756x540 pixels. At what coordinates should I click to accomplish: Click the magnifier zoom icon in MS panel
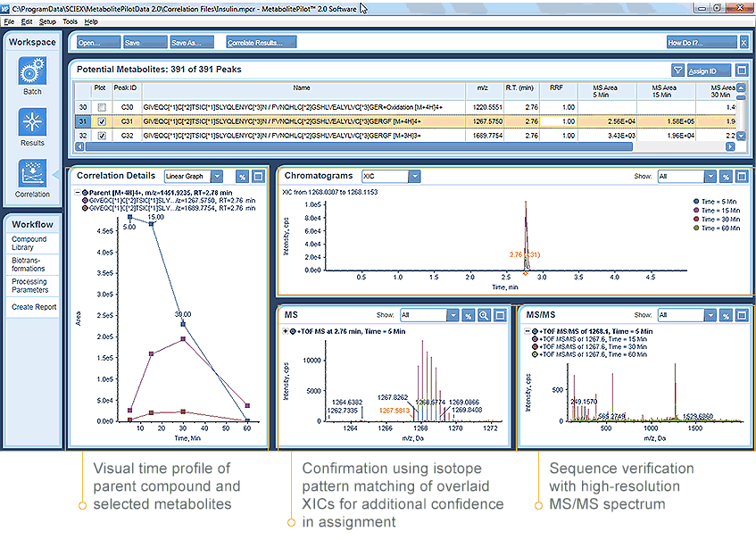pos(483,315)
